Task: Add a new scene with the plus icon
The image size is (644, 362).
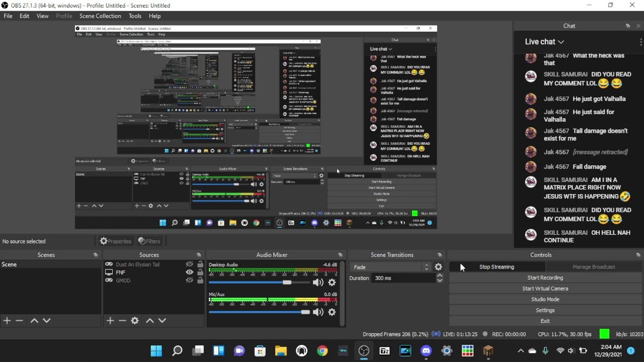Action: pos(7,320)
